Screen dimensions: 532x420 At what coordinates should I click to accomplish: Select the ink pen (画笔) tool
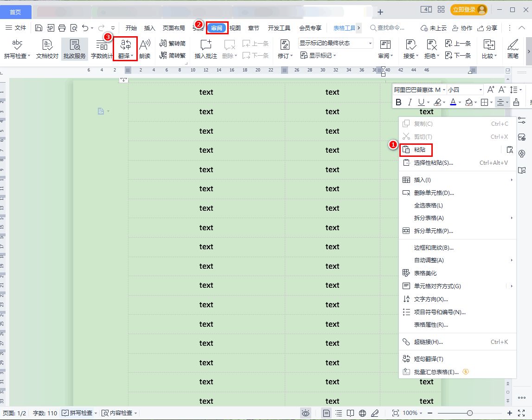coord(513,49)
